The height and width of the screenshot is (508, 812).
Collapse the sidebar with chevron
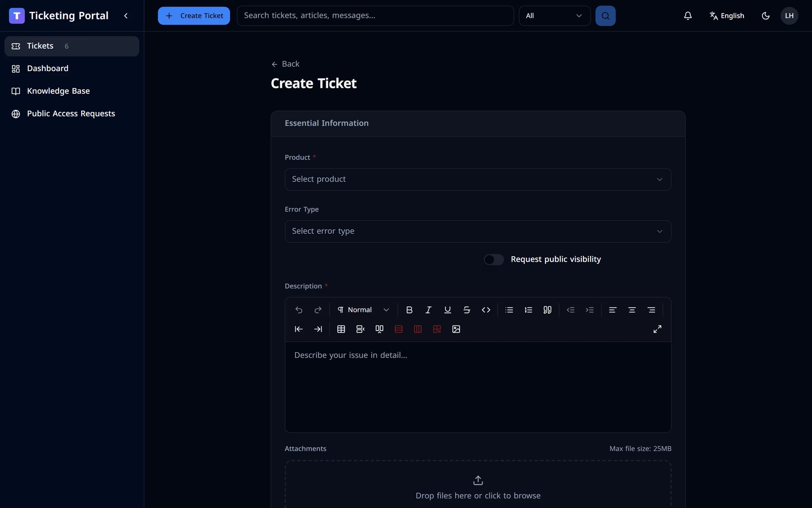tap(126, 16)
